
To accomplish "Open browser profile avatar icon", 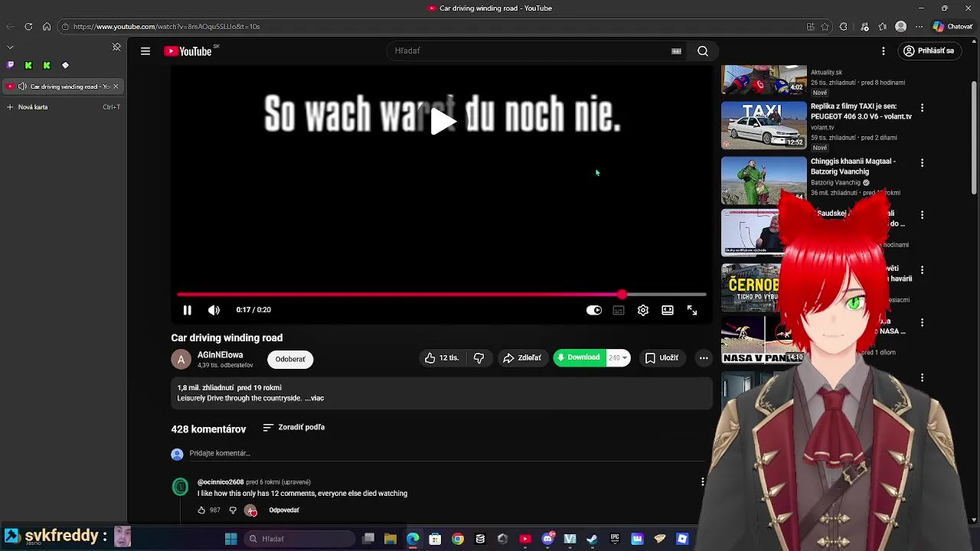I will point(901,27).
